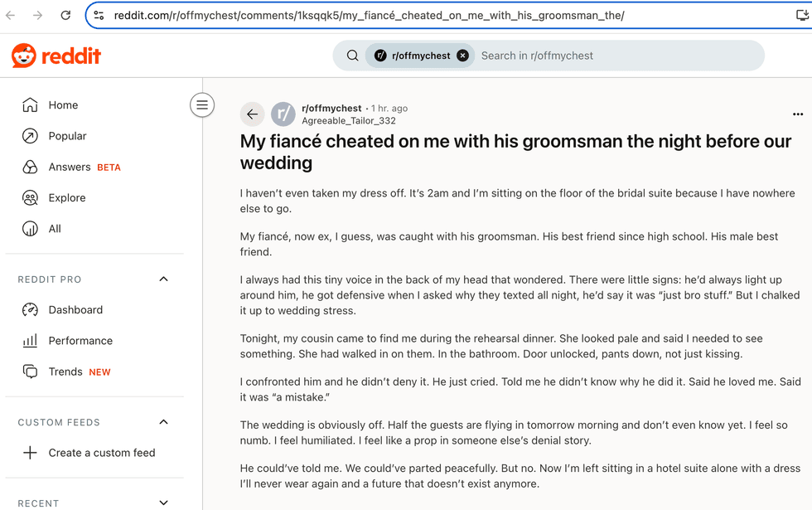Open the Trends icon
812x510 pixels.
coord(30,372)
